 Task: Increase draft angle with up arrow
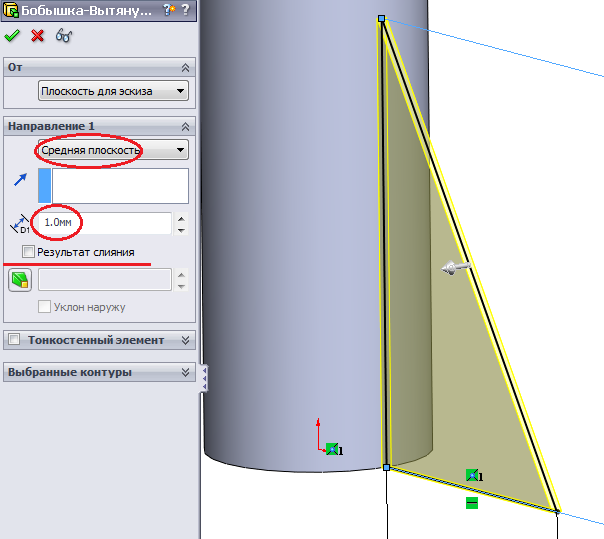point(181,275)
